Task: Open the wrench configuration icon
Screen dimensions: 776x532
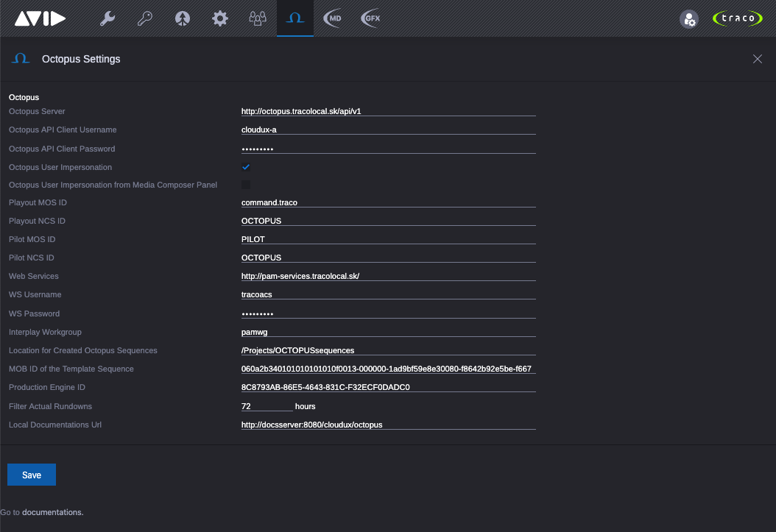Action: tap(107, 19)
